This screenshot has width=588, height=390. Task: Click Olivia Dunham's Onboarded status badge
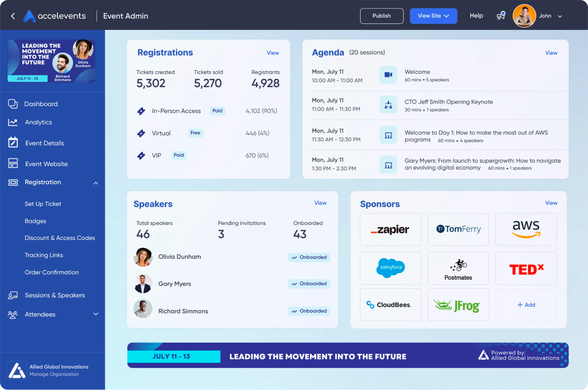(309, 257)
